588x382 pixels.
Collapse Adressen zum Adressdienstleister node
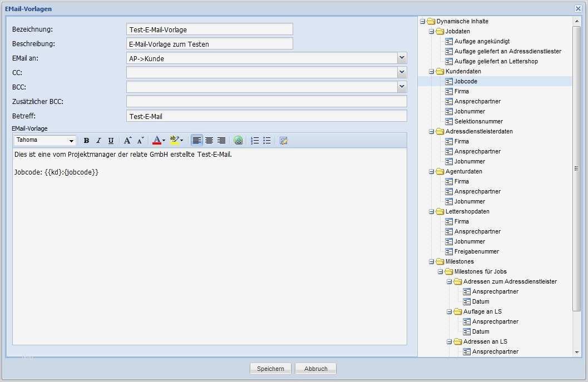pos(449,281)
